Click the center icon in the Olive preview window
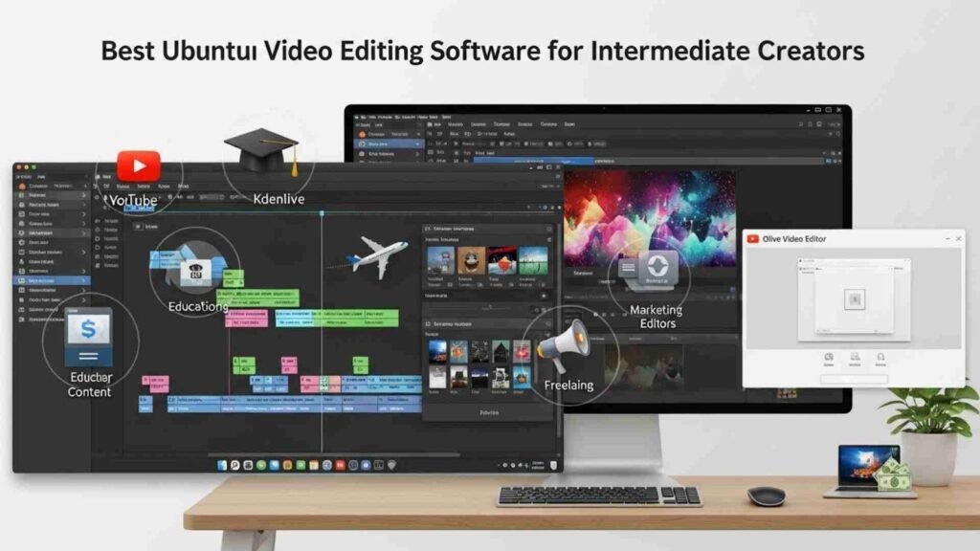Screen dimensions: 980x551 (x=854, y=299)
